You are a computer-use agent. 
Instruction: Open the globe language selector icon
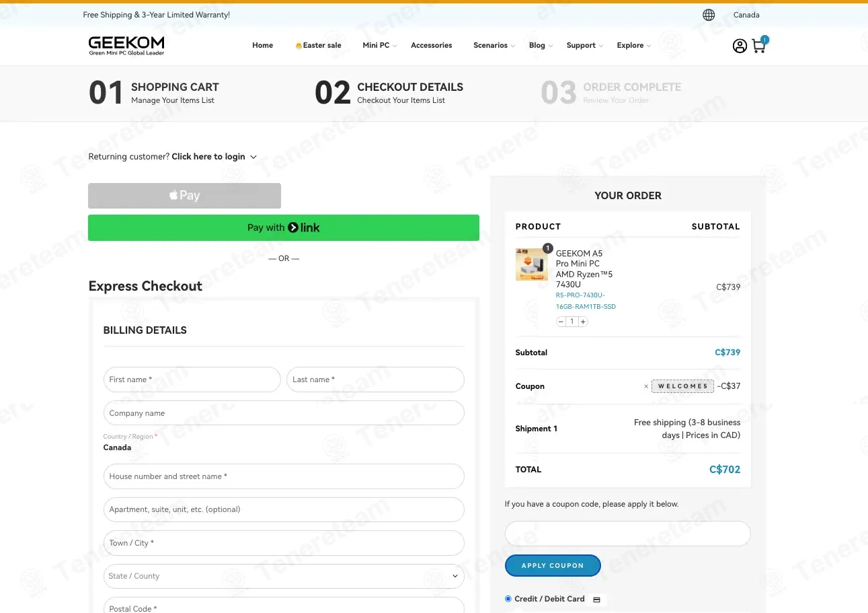pyautogui.click(x=709, y=15)
